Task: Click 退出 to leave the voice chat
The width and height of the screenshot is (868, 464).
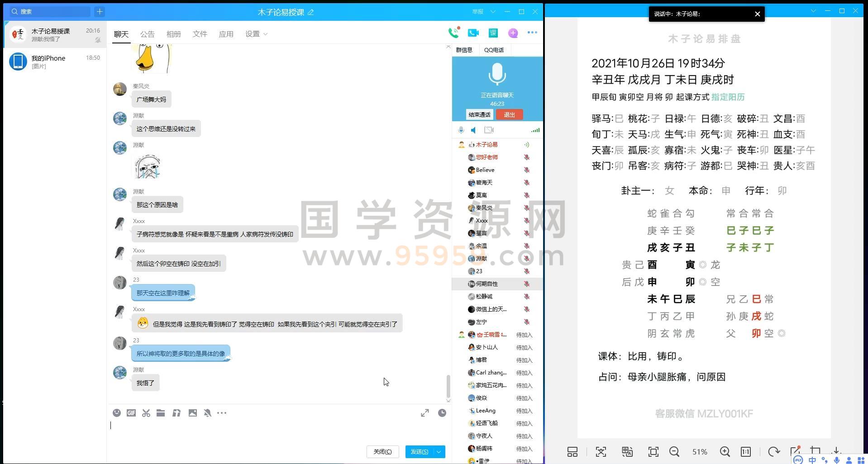Action: pyautogui.click(x=509, y=114)
